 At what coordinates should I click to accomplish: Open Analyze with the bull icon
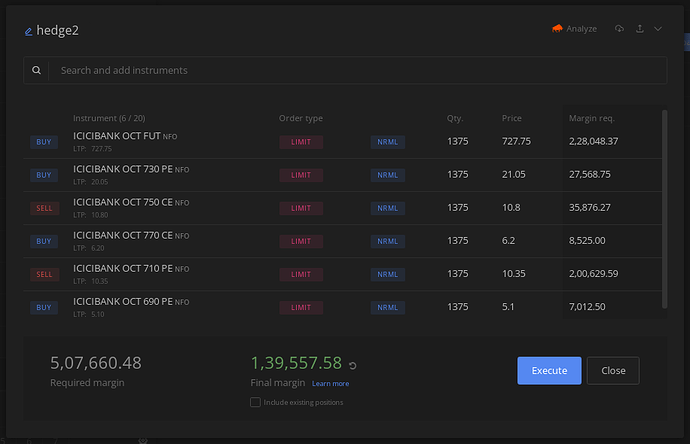point(574,29)
